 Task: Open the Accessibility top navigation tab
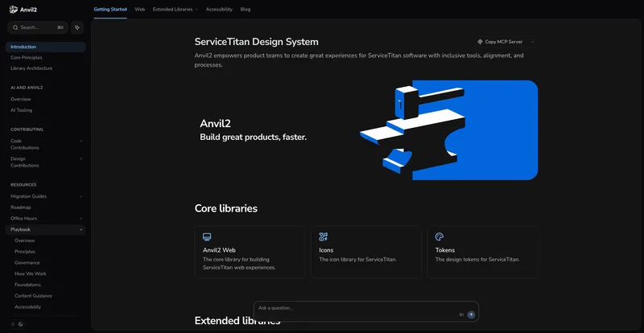point(219,9)
